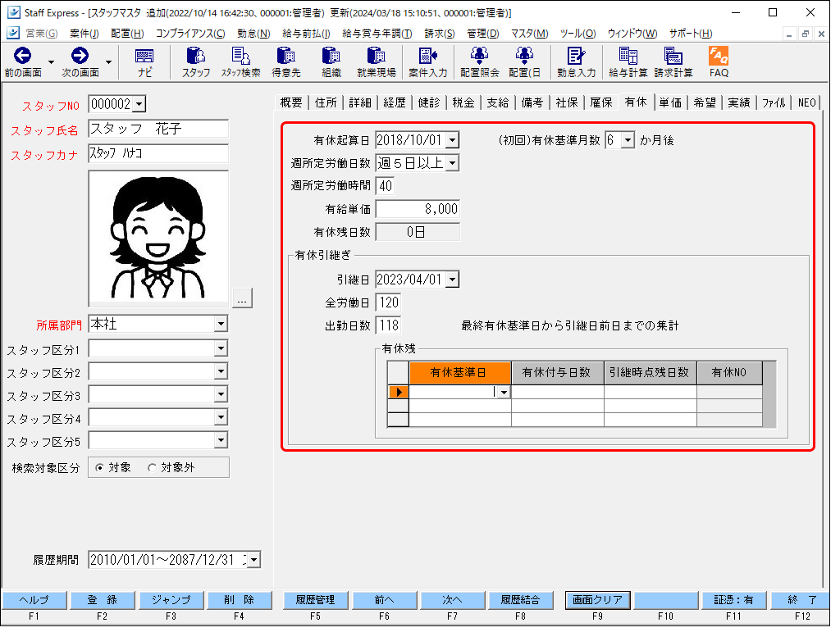Click the ヘルプ F1 button
The image size is (840, 632).
[34, 600]
